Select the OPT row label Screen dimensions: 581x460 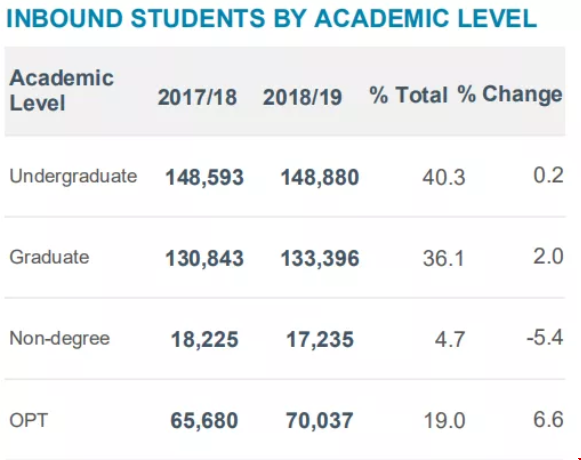29,420
